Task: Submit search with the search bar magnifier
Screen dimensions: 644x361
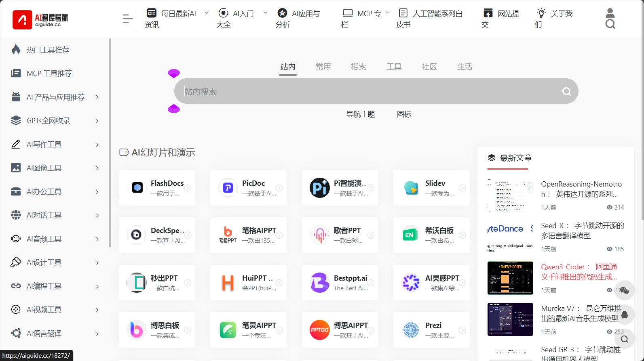Action: point(566,92)
